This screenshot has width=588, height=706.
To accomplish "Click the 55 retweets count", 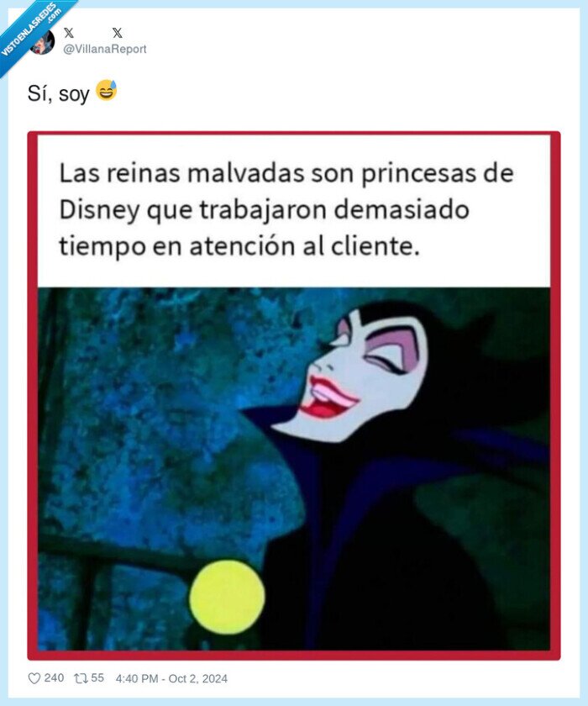I will click(x=97, y=678).
